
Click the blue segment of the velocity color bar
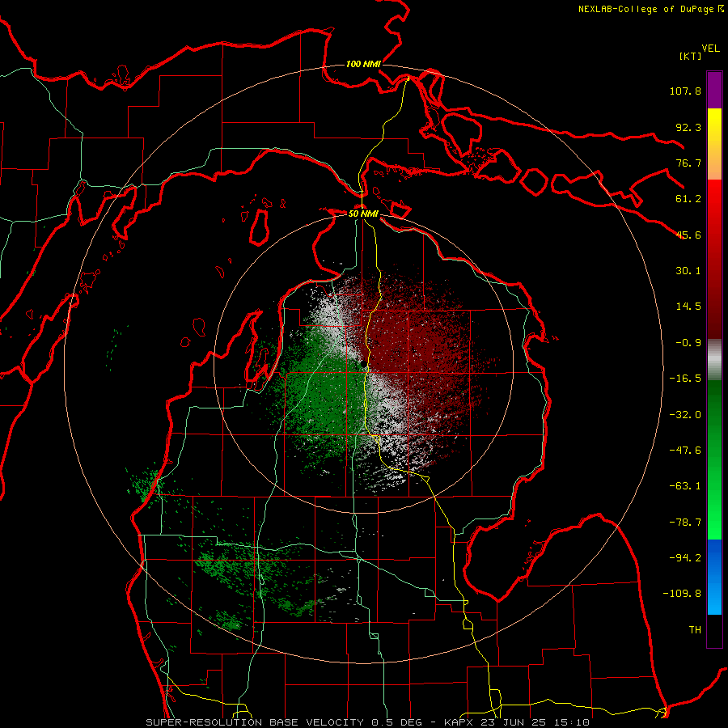pos(714,577)
